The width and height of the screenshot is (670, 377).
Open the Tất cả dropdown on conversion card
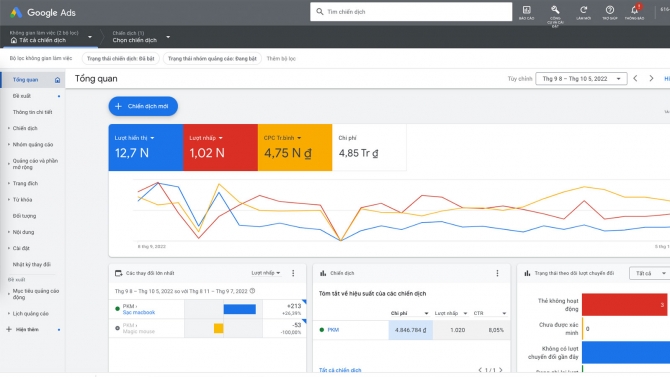650,273
